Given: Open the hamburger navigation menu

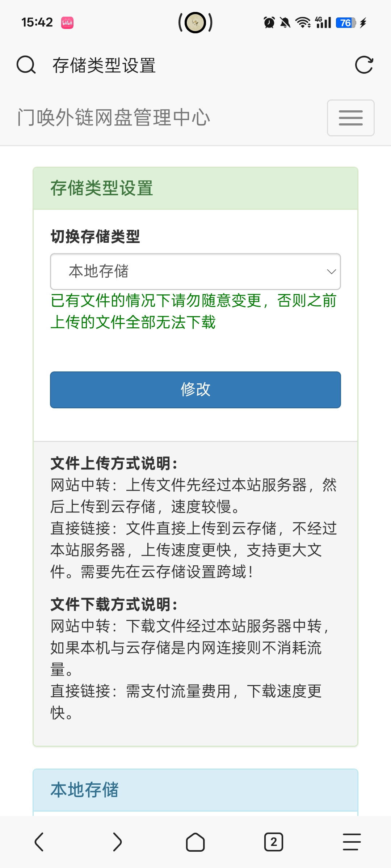Looking at the screenshot, I should point(350,118).
